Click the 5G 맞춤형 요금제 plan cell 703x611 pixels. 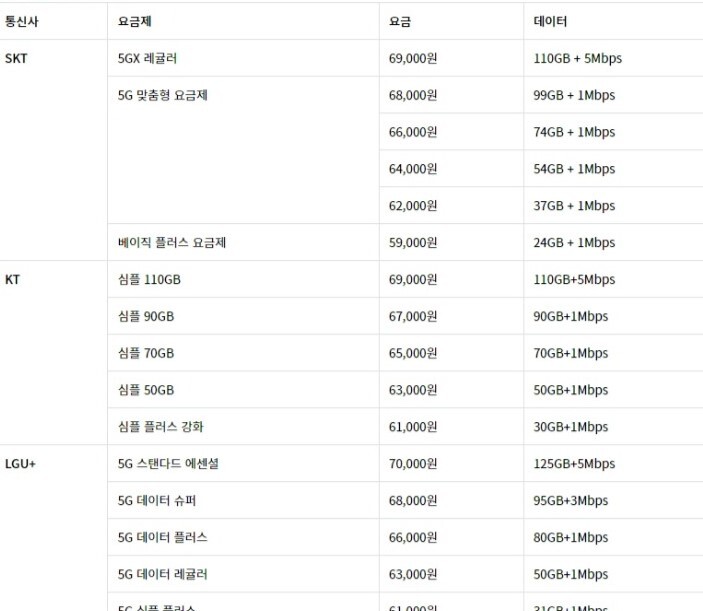pyautogui.click(x=162, y=95)
